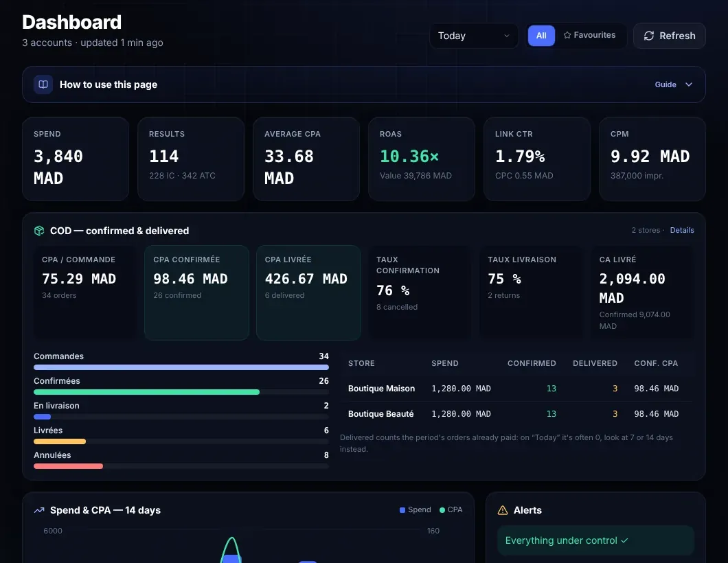Click the 6000 axis label on chart
The height and width of the screenshot is (563, 728).
coord(52,531)
